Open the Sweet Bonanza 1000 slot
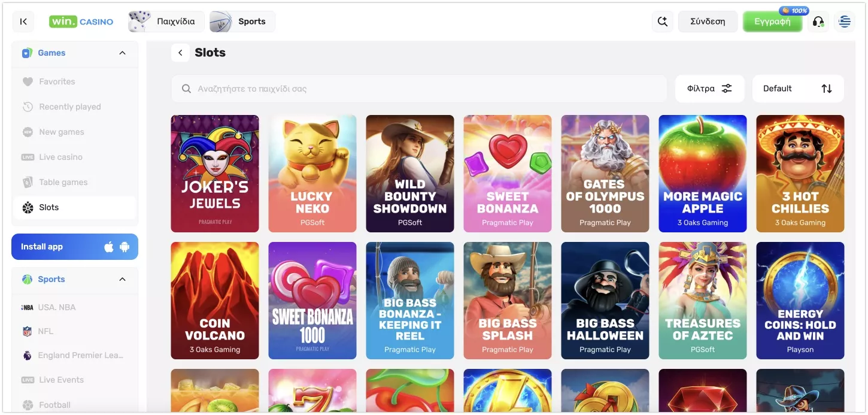This screenshot has width=868, height=415. tap(312, 301)
